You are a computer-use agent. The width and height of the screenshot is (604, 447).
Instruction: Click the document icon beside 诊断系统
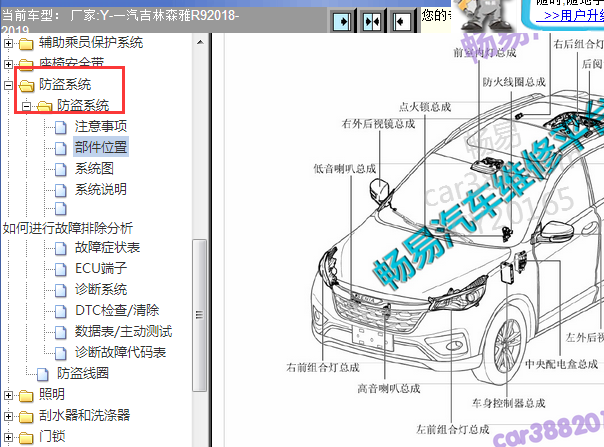coord(60,291)
